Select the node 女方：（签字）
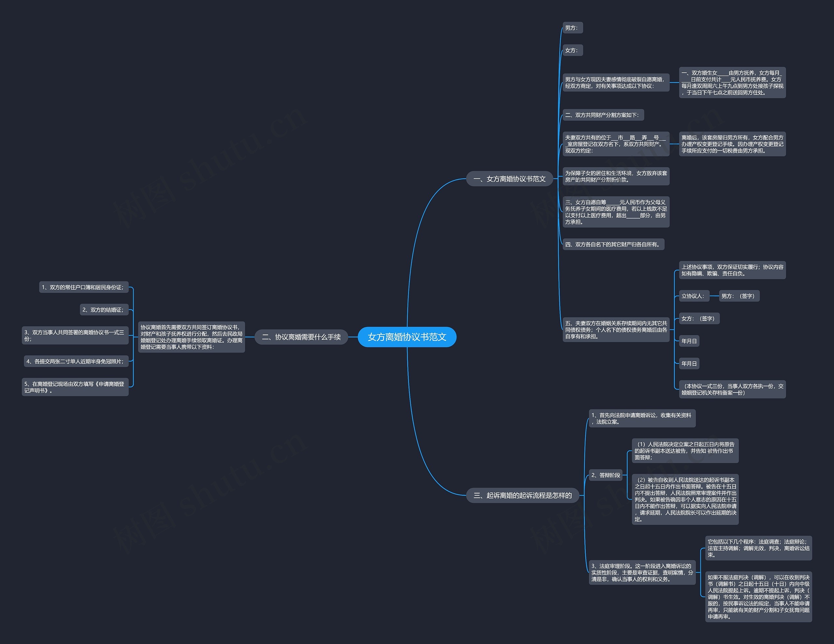The width and height of the screenshot is (834, 644). click(699, 318)
